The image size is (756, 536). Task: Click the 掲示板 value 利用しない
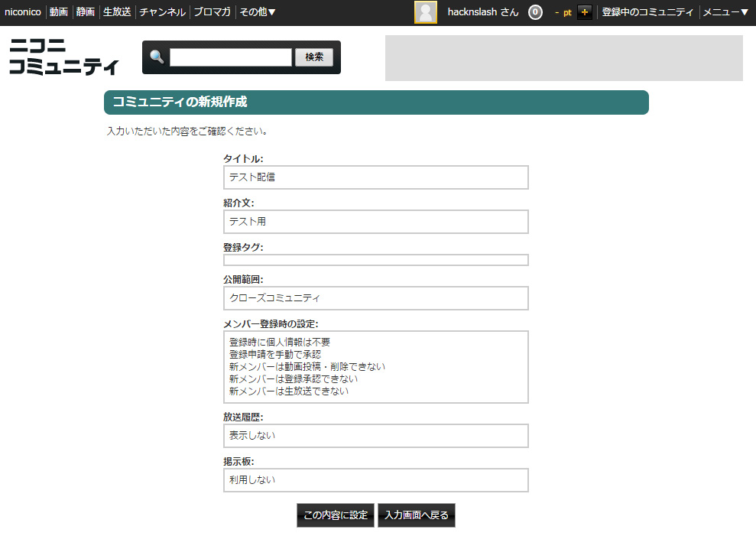click(251, 480)
